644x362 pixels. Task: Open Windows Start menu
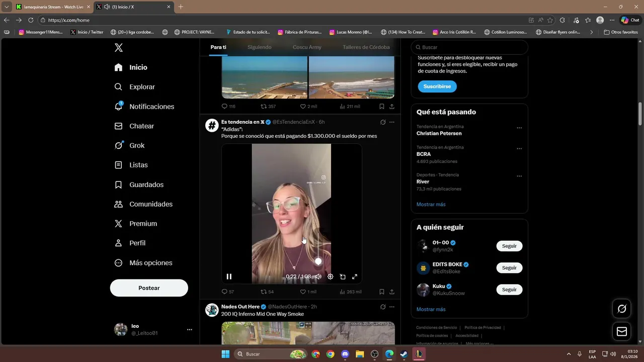(x=225, y=354)
